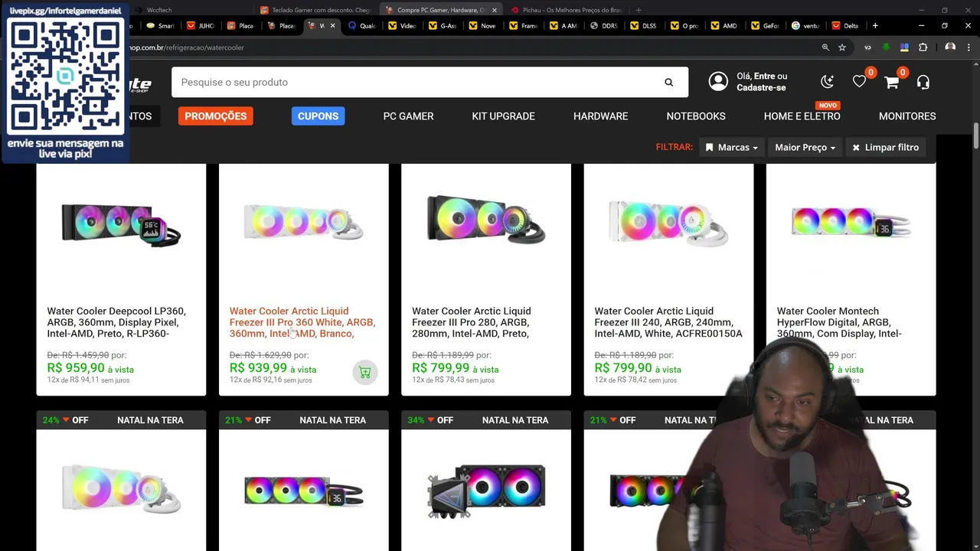Click the search magnifier icon in search box

[668, 82]
